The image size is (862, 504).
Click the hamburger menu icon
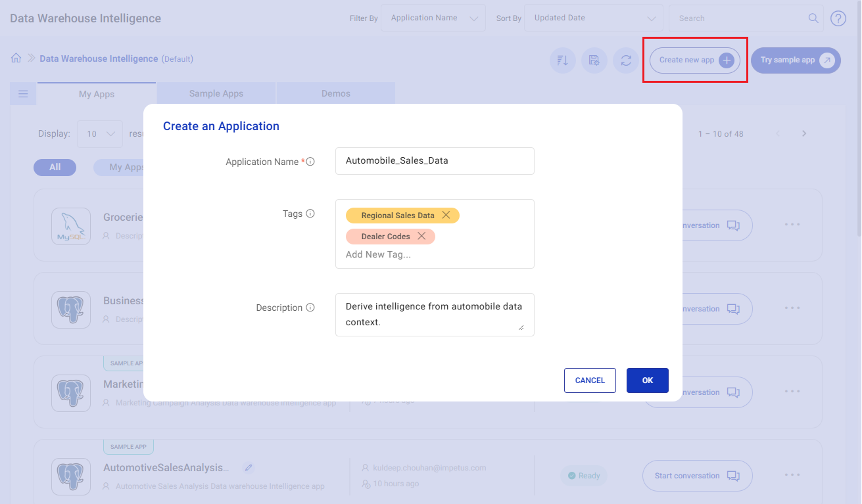coord(23,94)
